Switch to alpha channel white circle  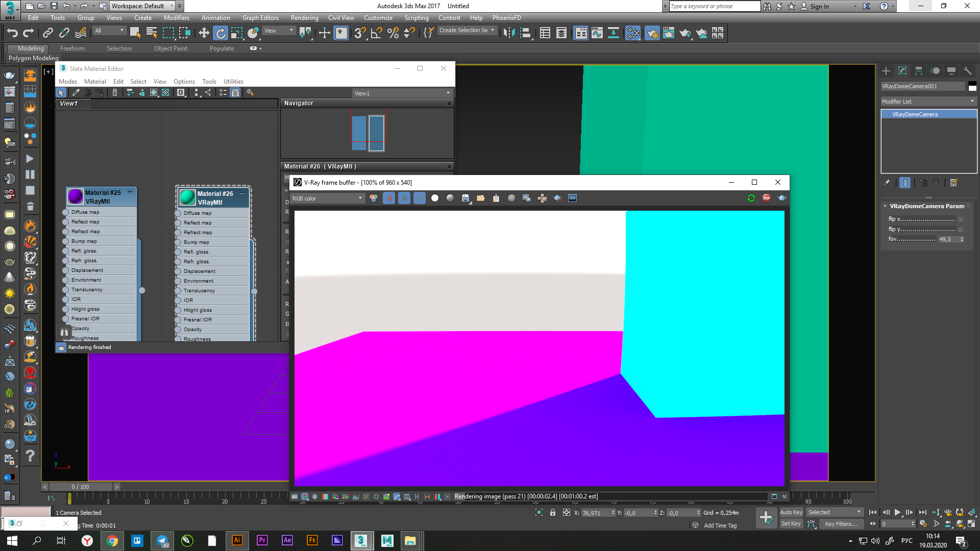435,198
